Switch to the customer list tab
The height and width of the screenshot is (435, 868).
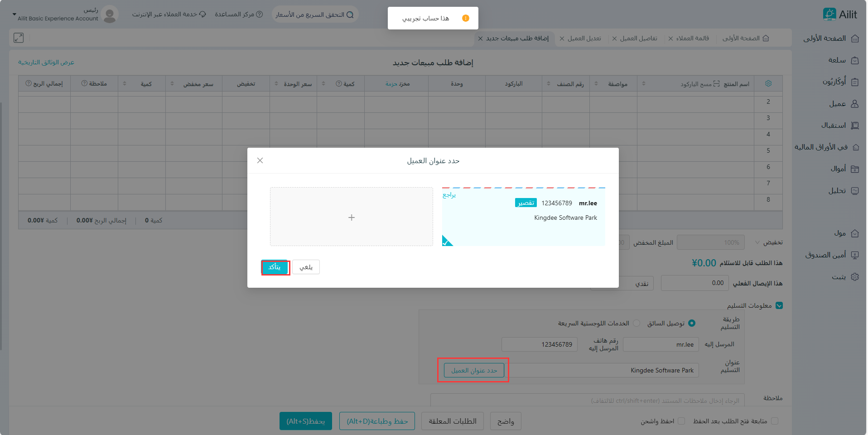[692, 39]
